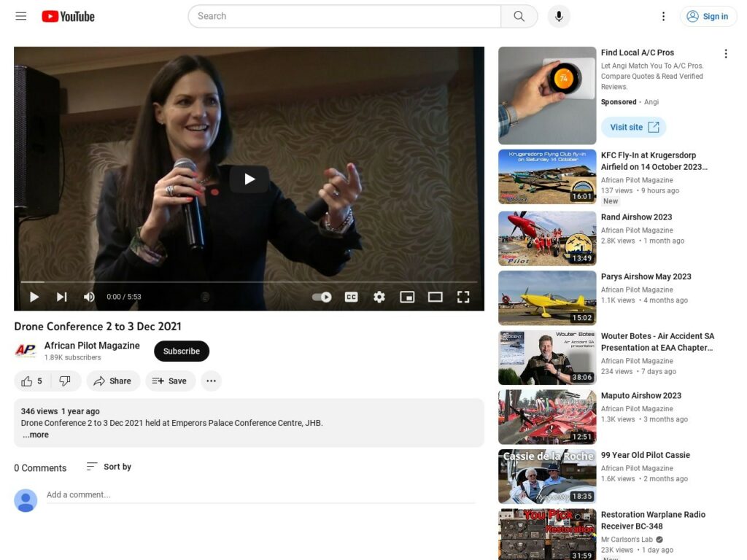This screenshot has height=560, width=747.
Task: Click the Sponsored · Angi label
Action: (630, 102)
